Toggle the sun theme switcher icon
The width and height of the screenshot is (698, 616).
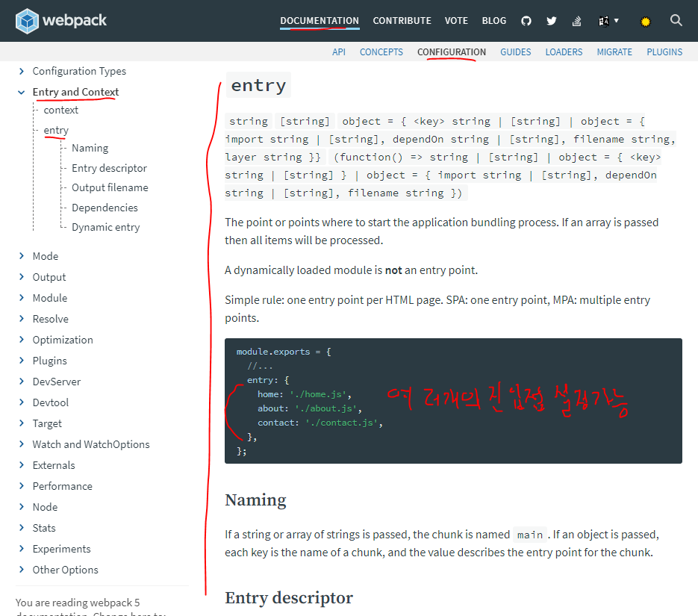[645, 21]
